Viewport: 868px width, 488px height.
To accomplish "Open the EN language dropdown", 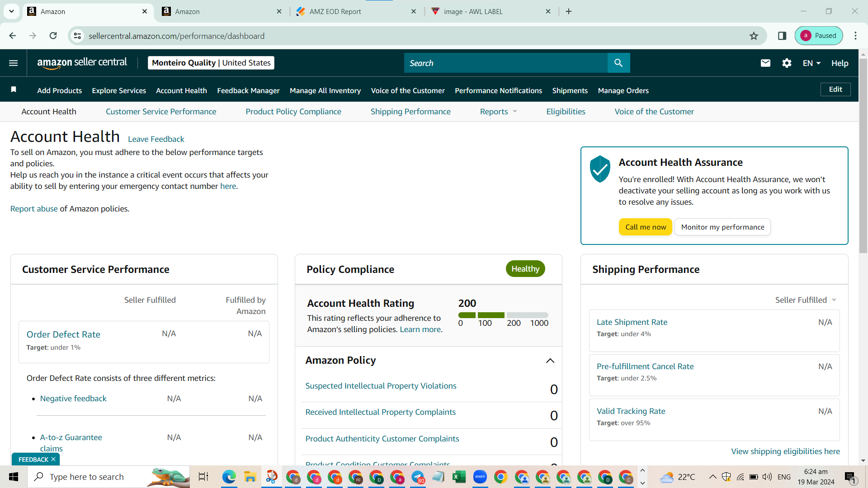I will point(811,63).
